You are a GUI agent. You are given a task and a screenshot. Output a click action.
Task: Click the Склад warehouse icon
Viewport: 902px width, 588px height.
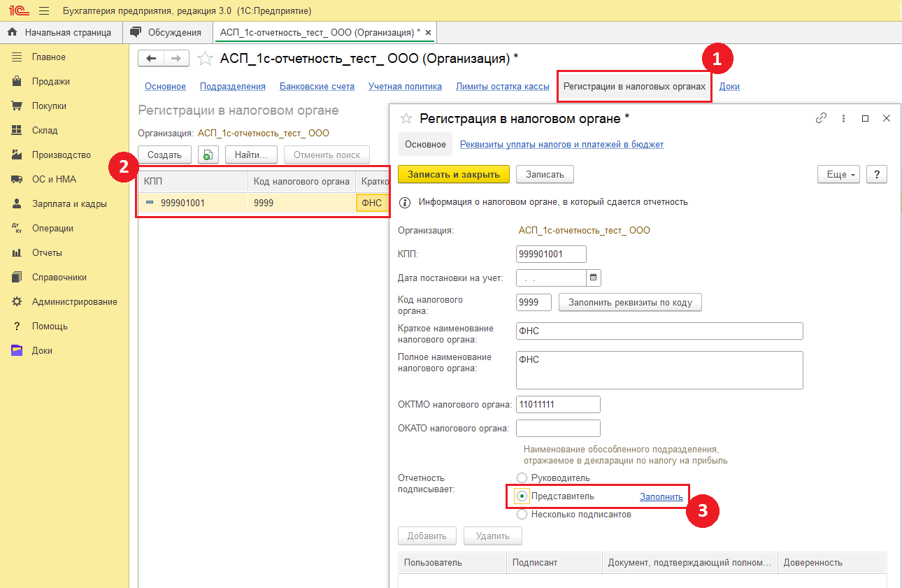click(17, 130)
